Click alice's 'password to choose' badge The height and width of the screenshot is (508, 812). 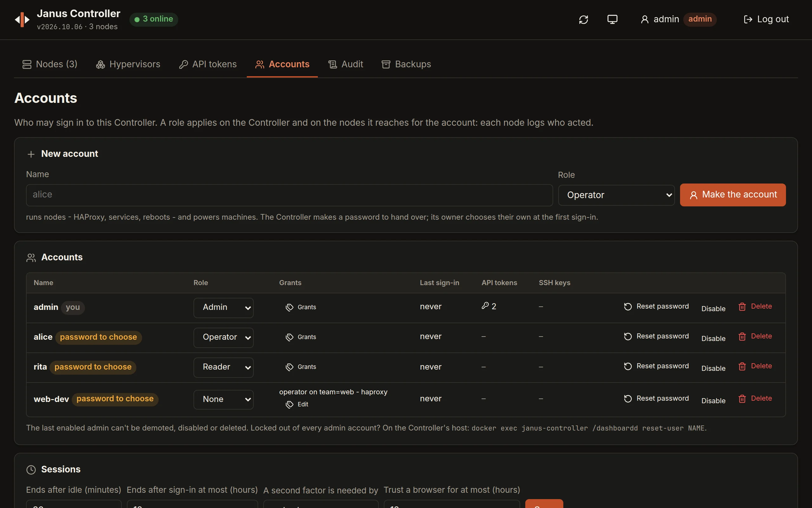(x=98, y=337)
